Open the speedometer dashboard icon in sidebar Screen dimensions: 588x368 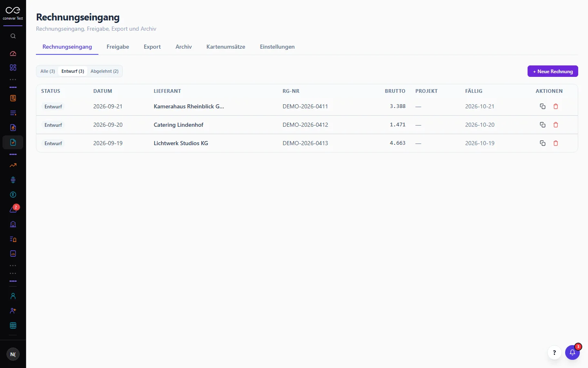tap(13, 53)
